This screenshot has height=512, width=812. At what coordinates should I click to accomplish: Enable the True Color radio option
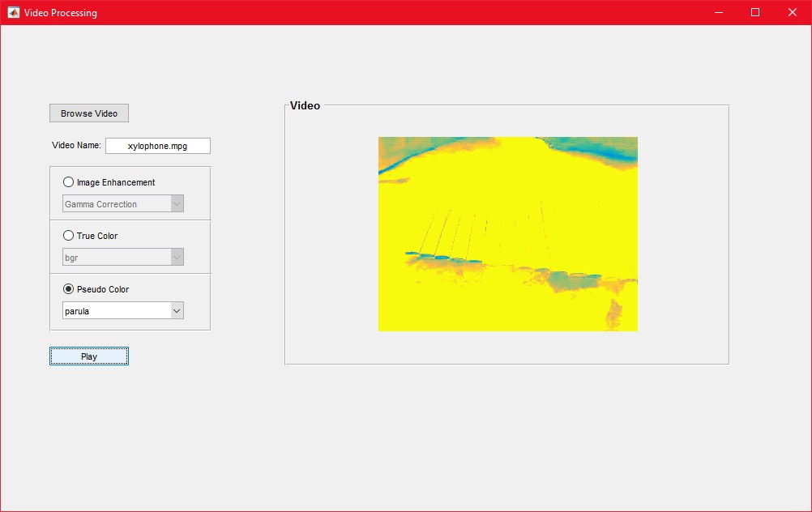(x=68, y=236)
